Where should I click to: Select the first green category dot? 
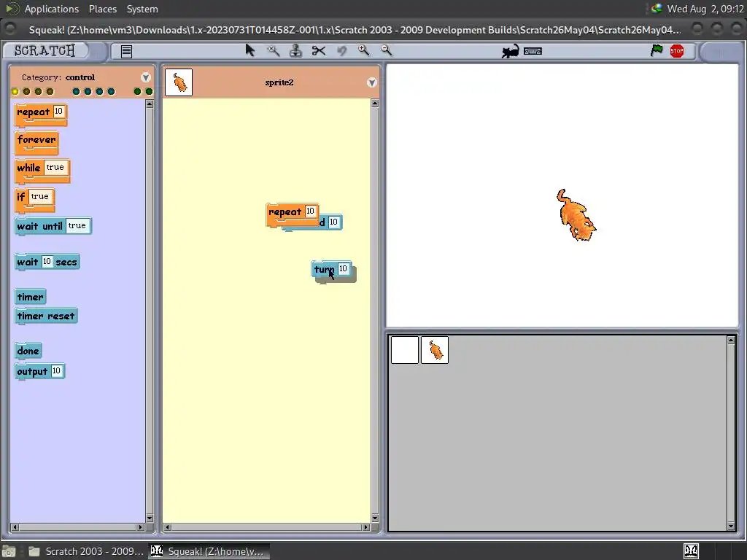137,91
